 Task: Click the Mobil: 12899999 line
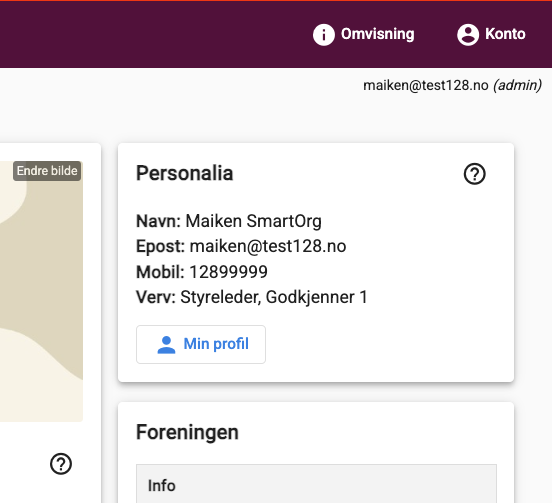click(x=202, y=272)
